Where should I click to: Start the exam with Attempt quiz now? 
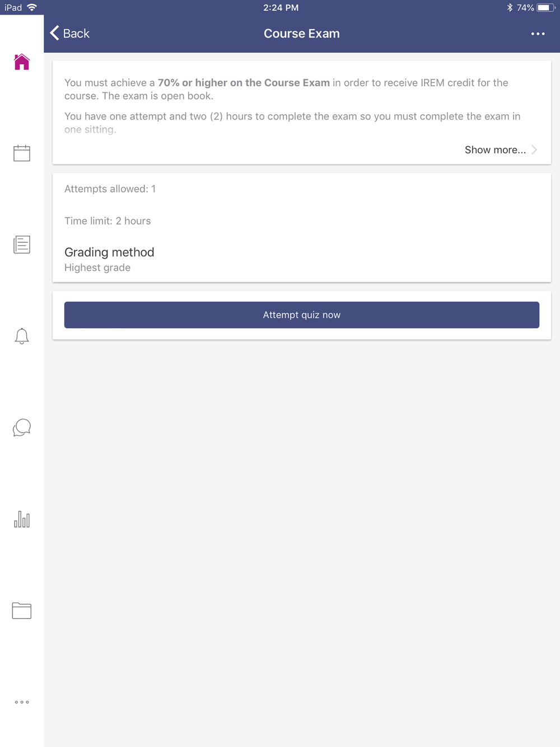pyautogui.click(x=302, y=315)
